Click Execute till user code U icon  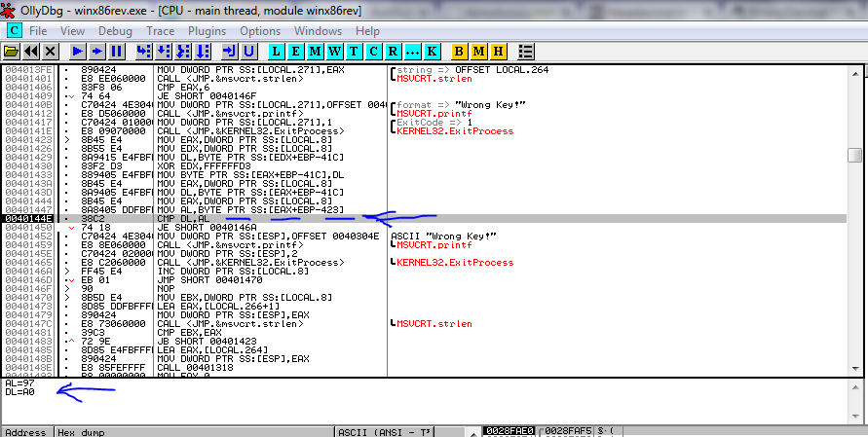248,52
